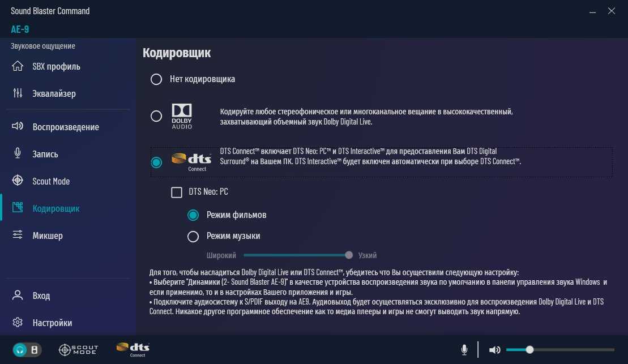Click the AE-9 device name
Viewport: 628px width, 364px height.
coord(20,29)
